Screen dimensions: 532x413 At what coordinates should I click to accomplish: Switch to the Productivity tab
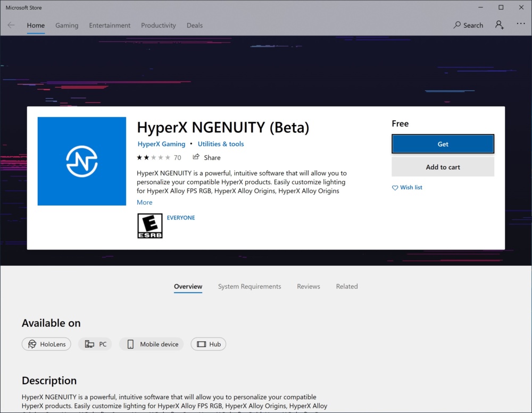click(x=159, y=26)
